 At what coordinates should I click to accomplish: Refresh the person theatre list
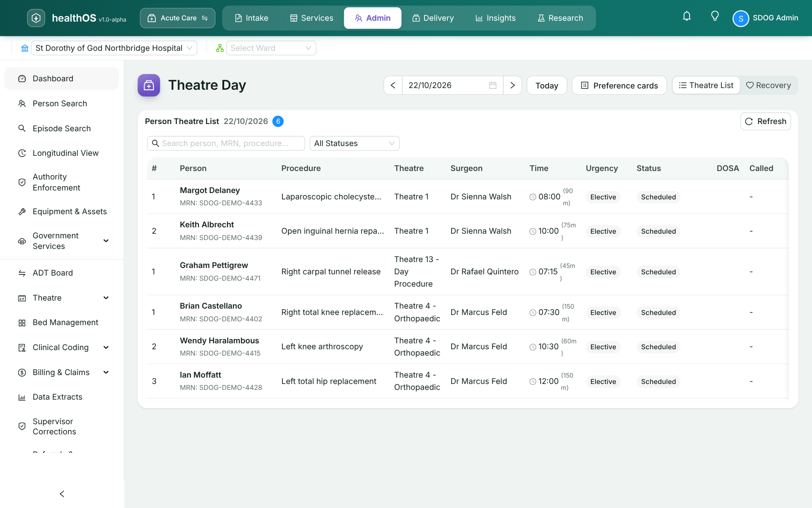765,121
